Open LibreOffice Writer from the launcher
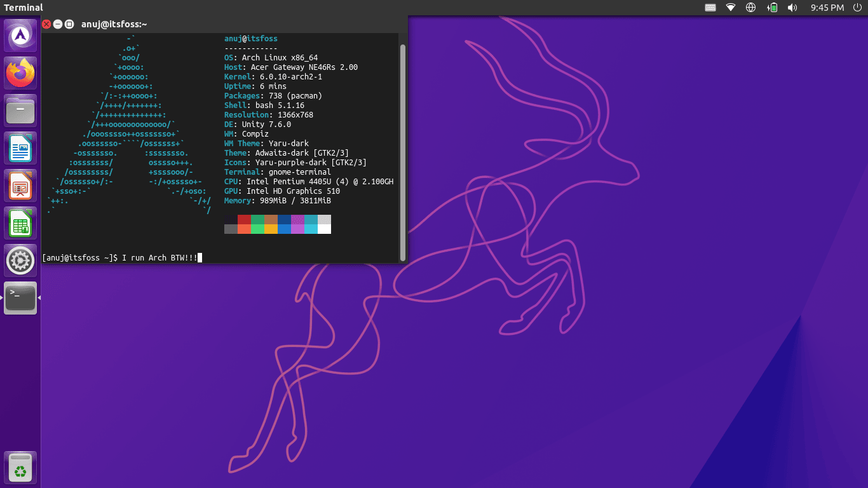 (20, 148)
